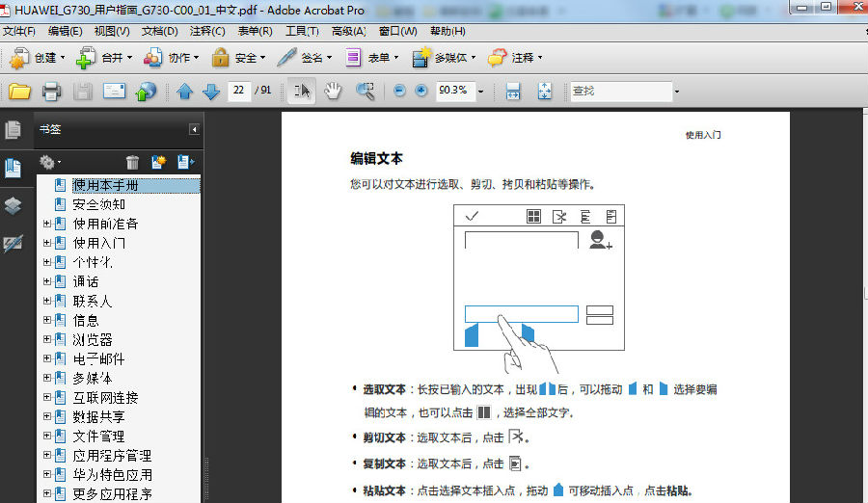Open the Layers panel in the sidebar
868x503 pixels.
14,206
